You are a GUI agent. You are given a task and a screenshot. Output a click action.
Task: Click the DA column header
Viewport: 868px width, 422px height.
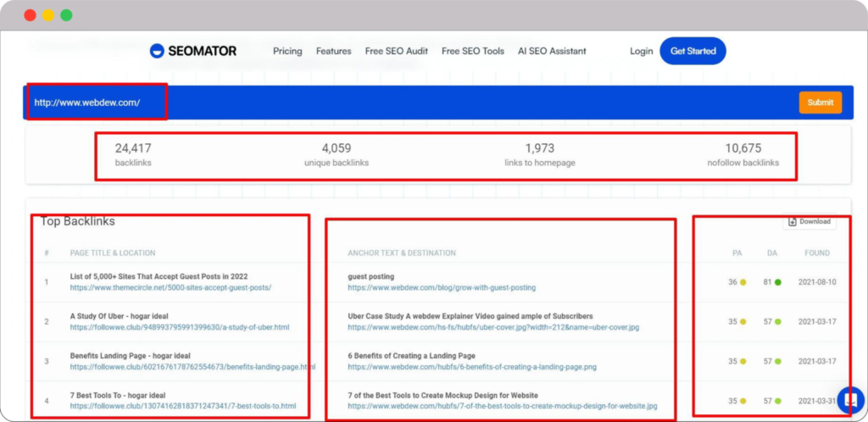click(771, 253)
